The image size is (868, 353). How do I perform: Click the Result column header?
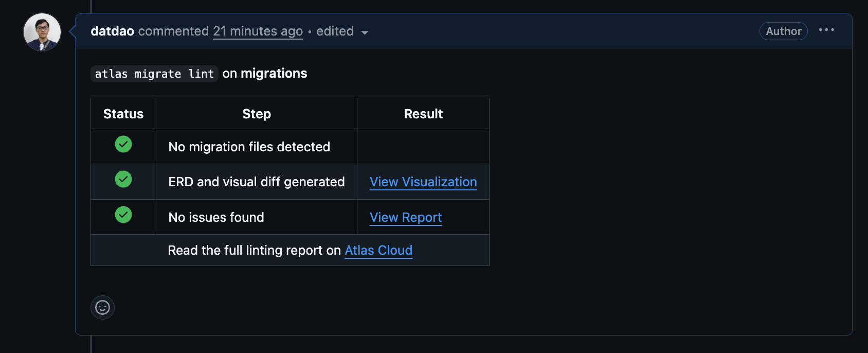click(x=423, y=113)
